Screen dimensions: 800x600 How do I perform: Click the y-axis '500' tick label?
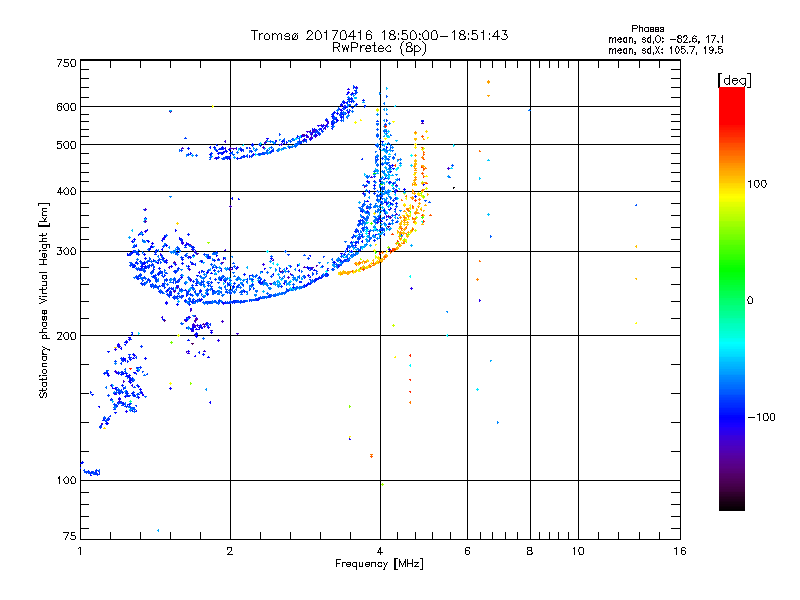(67, 145)
